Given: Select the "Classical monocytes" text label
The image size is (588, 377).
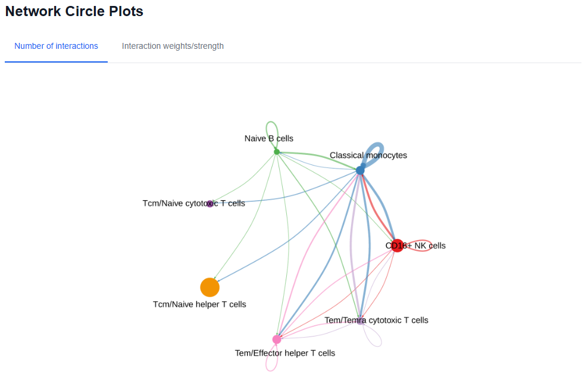Looking at the screenshot, I should tap(368, 155).
